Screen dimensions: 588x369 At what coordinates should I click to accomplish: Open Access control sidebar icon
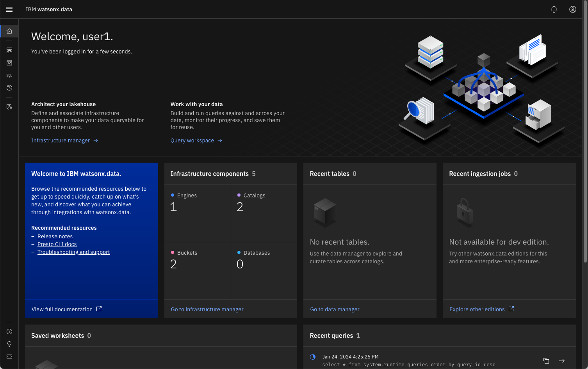pyautogui.click(x=9, y=107)
